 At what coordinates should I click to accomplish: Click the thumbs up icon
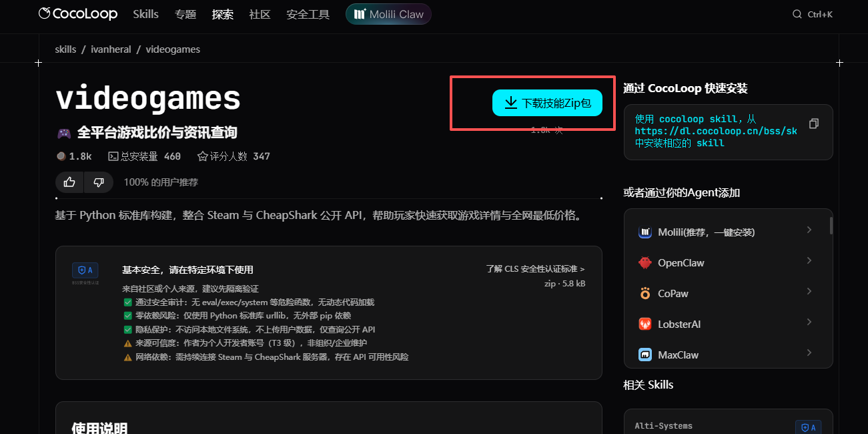coord(69,182)
